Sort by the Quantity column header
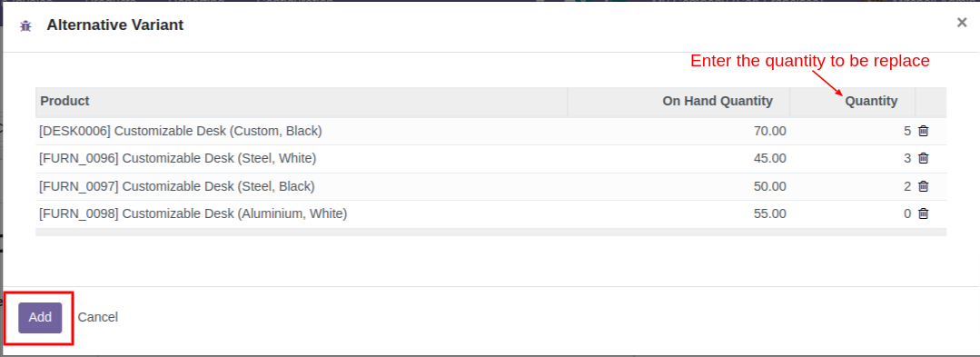Viewport: 980px width, 357px height. click(x=871, y=101)
